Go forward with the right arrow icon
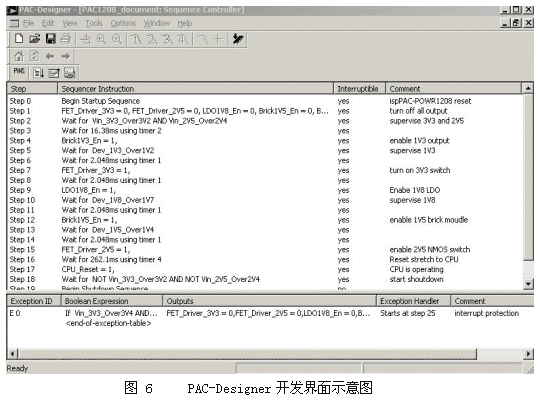Image resolution: width=540 pixels, height=403 pixels. click(65, 56)
